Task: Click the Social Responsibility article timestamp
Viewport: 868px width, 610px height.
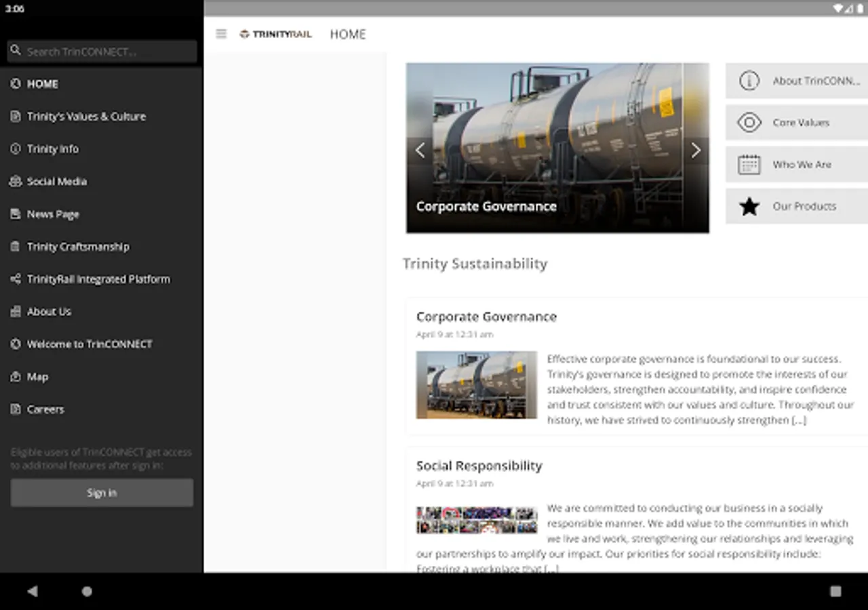Action: point(454,483)
